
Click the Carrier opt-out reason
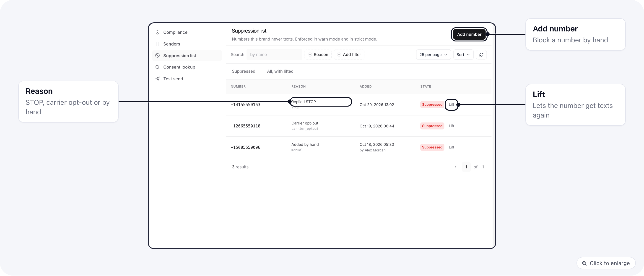[x=305, y=123]
